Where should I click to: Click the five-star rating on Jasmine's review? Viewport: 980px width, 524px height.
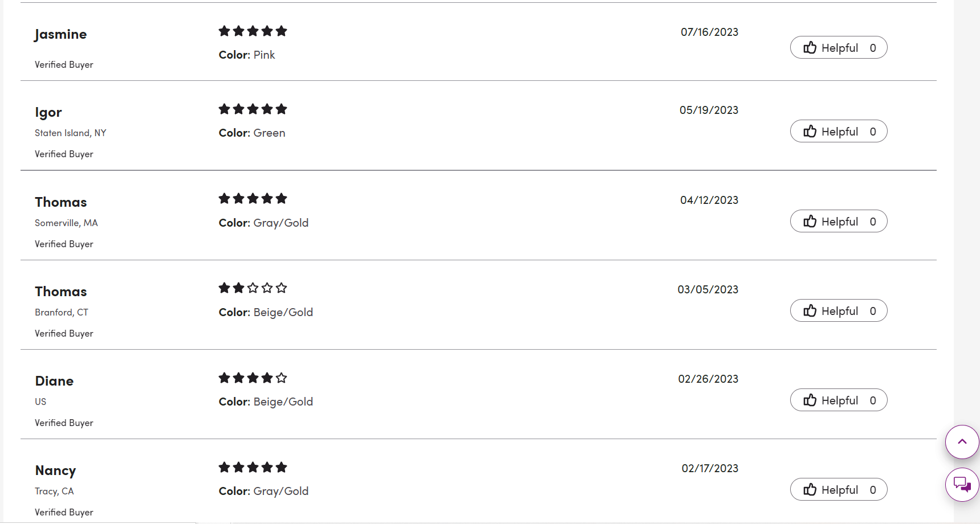coord(253,31)
